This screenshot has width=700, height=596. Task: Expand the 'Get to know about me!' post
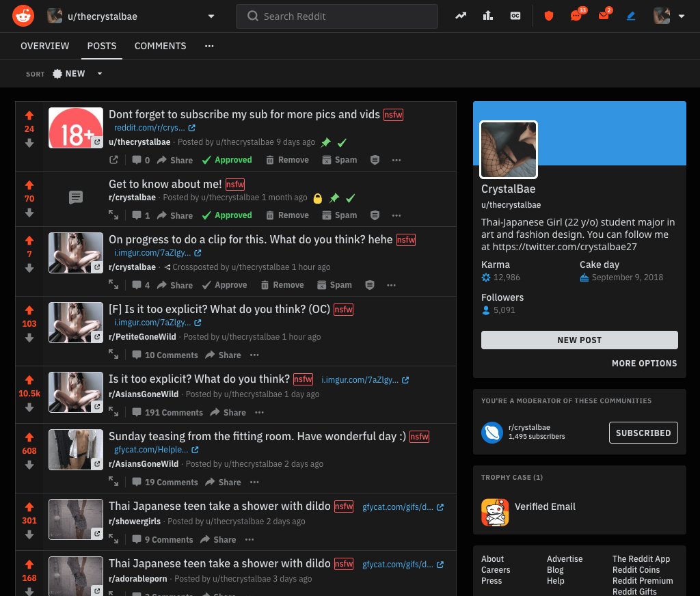[114, 215]
